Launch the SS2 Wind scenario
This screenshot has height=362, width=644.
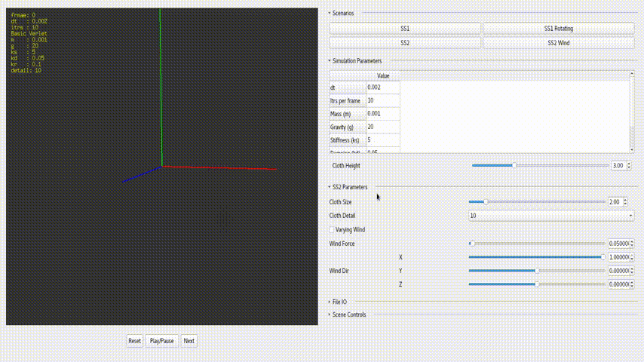558,43
